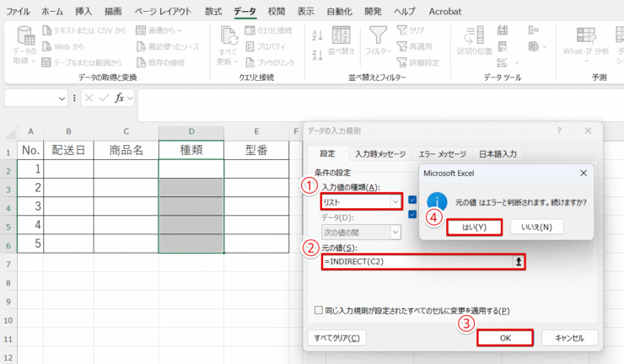Toggle lower checkbox beside データ label
Viewport: 624px width, 364px height.
coord(412,214)
